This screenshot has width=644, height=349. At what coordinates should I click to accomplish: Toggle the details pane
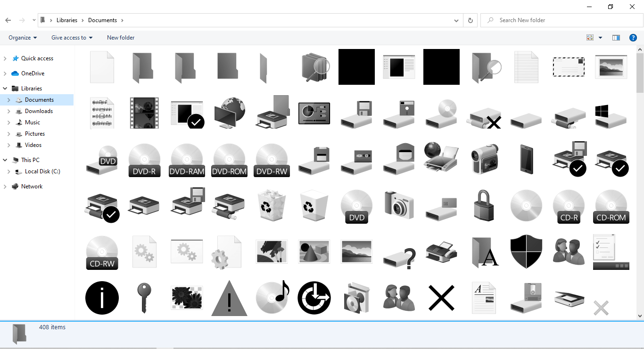click(x=616, y=37)
